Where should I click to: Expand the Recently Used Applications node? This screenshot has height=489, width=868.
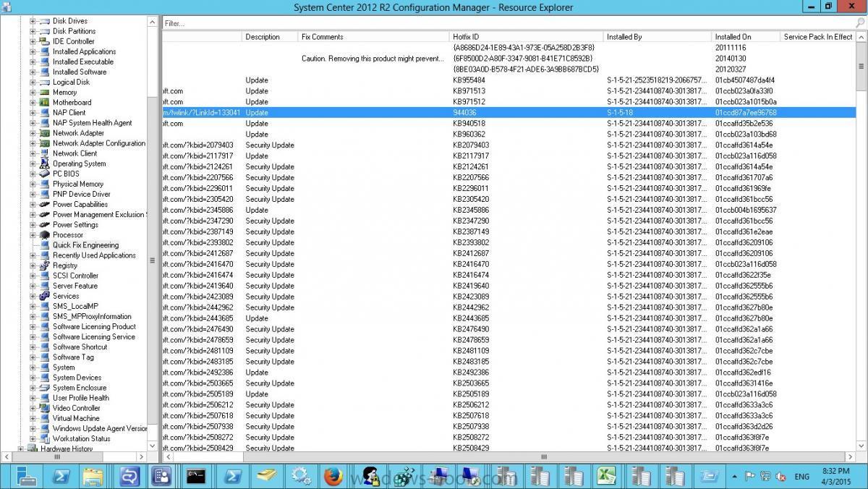pyautogui.click(x=33, y=255)
